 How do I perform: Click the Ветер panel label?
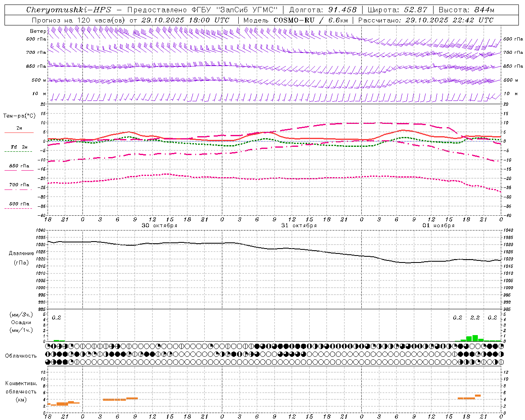coord(38,31)
